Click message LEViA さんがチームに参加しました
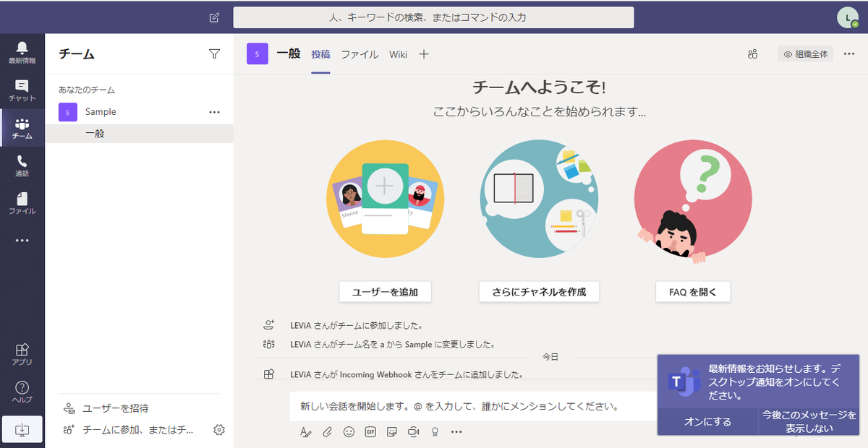Image resolution: width=868 pixels, height=448 pixels. (356, 325)
